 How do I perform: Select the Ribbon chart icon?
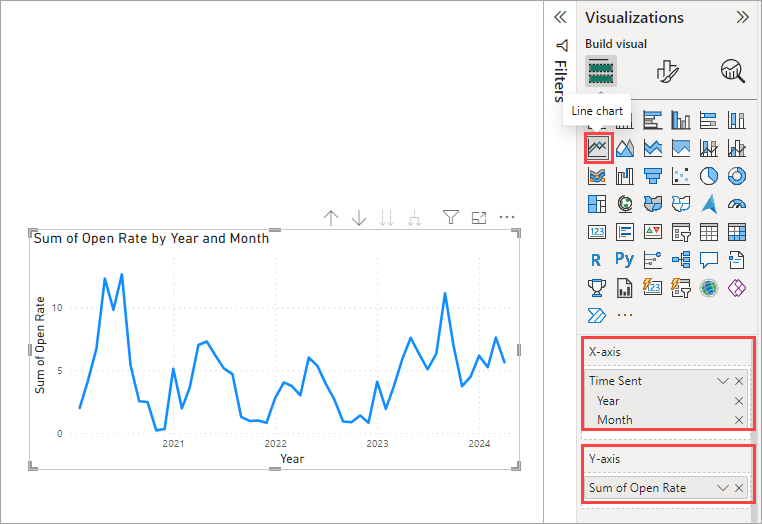(597, 176)
